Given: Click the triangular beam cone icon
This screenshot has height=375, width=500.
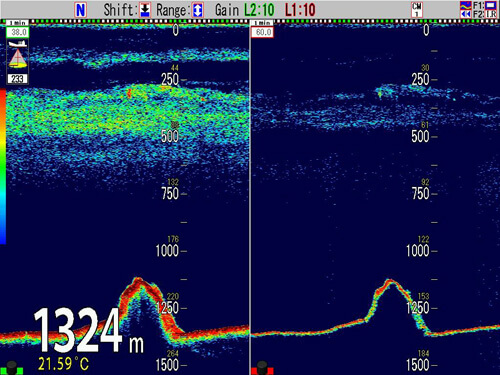Looking at the screenshot, I should click(x=18, y=59).
